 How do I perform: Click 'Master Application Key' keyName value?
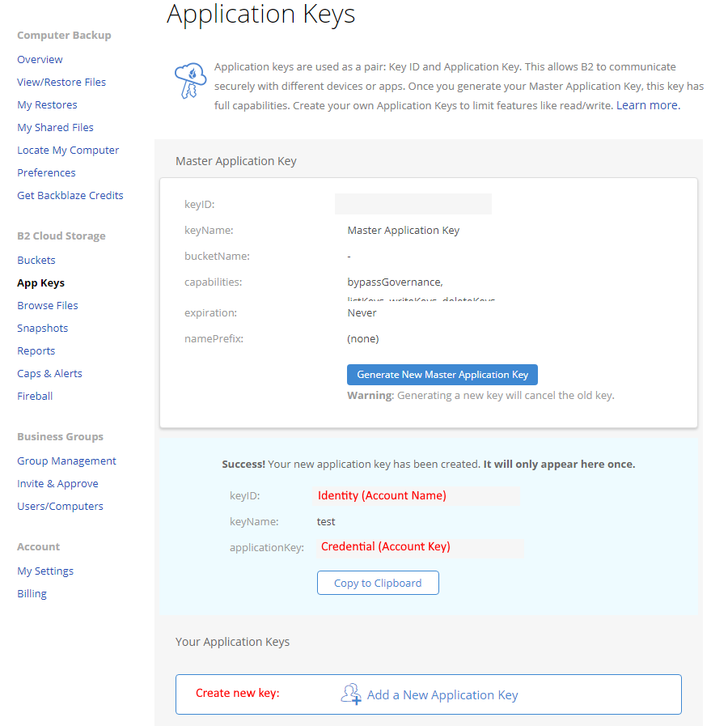404,231
